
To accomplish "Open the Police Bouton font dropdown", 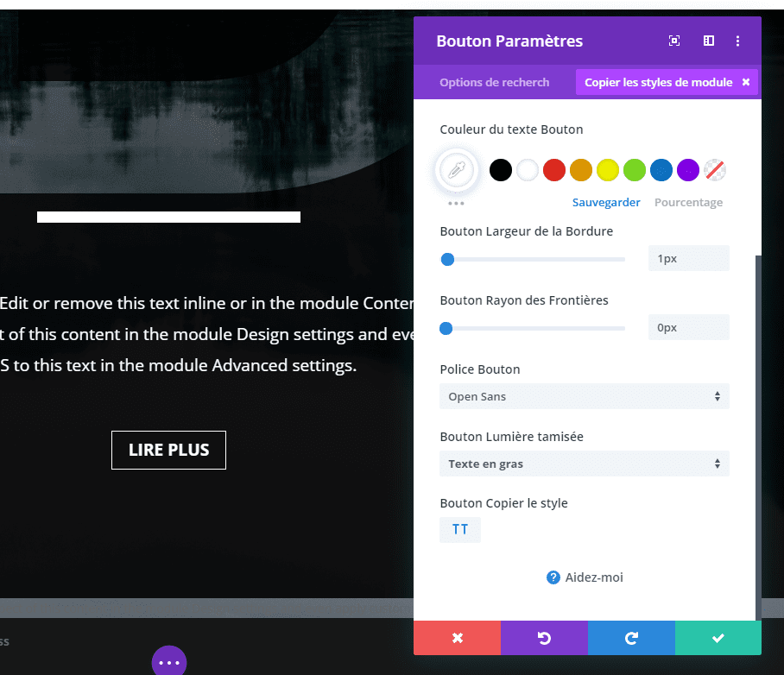I will click(x=585, y=396).
